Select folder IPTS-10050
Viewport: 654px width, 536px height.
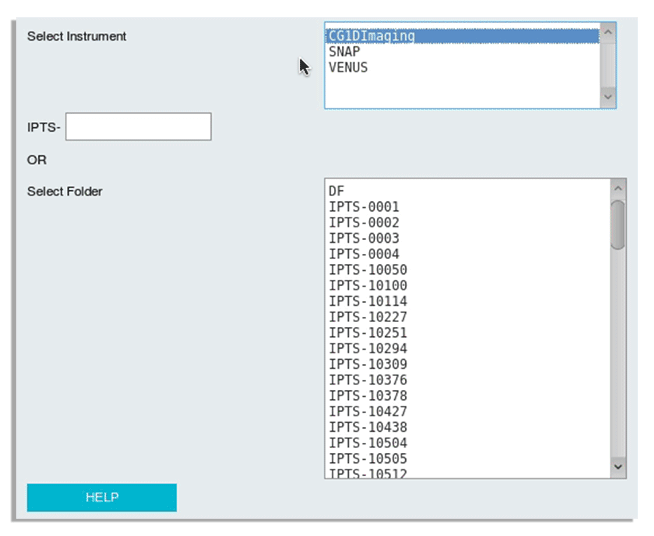tap(368, 270)
